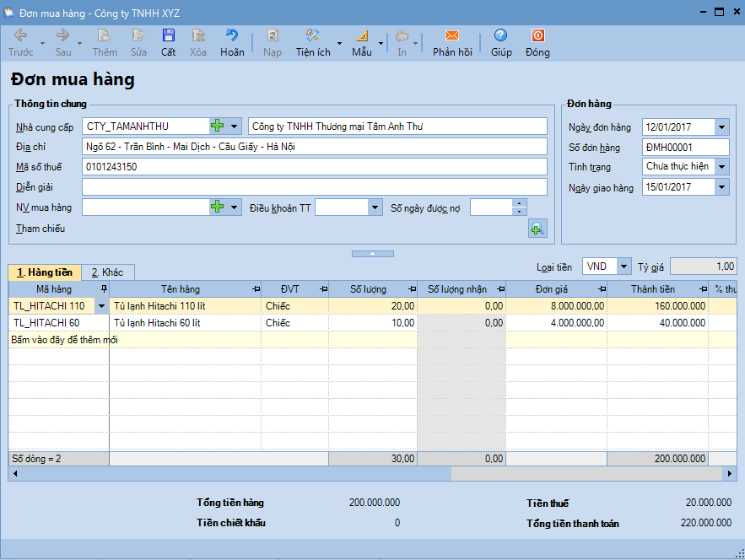Open the Tiện ích utilities tool

coord(312,36)
